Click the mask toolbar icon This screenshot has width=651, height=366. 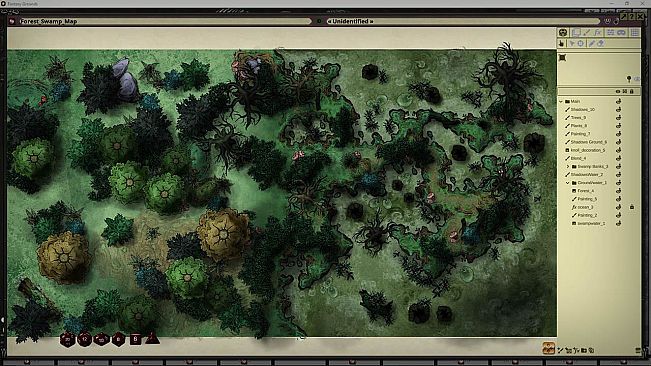[x=563, y=32]
